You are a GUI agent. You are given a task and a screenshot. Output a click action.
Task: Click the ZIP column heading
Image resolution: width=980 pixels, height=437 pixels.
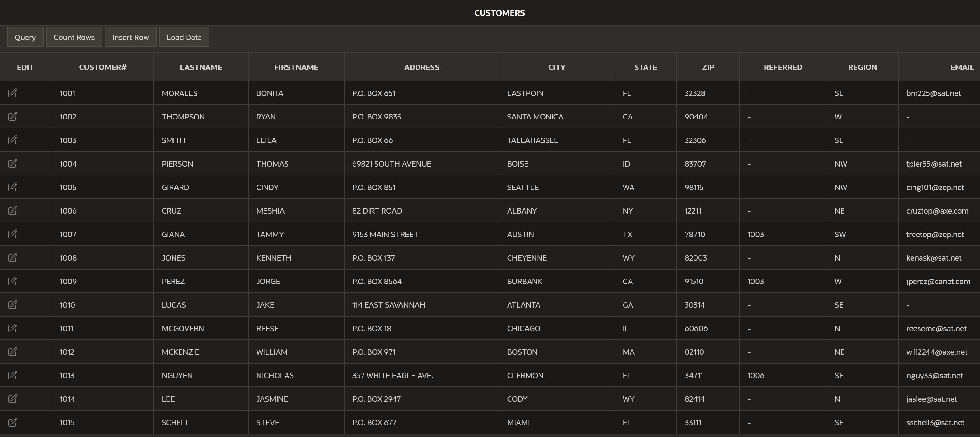[708, 67]
